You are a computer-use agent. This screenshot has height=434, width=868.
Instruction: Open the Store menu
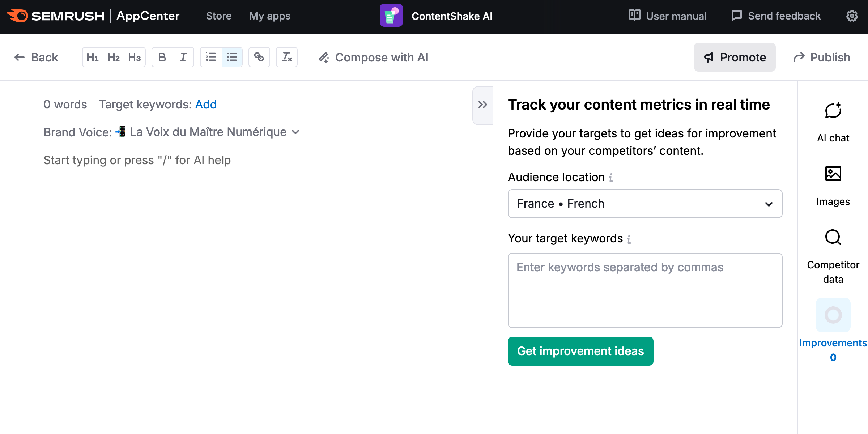coord(219,16)
